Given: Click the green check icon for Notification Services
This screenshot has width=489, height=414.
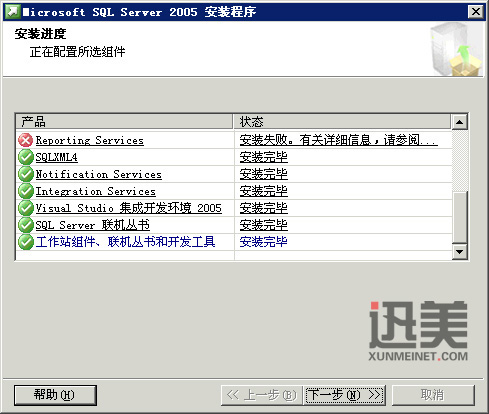Looking at the screenshot, I should (x=25, y=174).
